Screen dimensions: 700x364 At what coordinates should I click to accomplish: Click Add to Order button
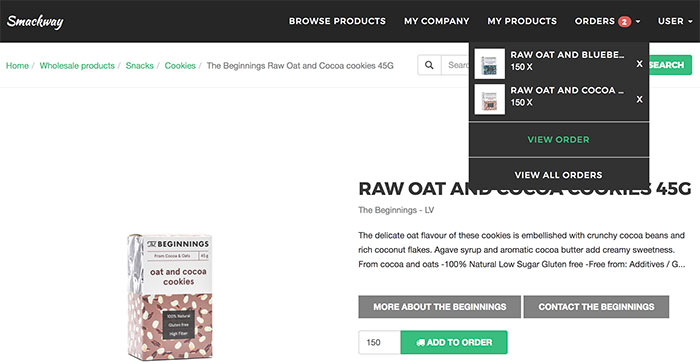coord(454,342)
